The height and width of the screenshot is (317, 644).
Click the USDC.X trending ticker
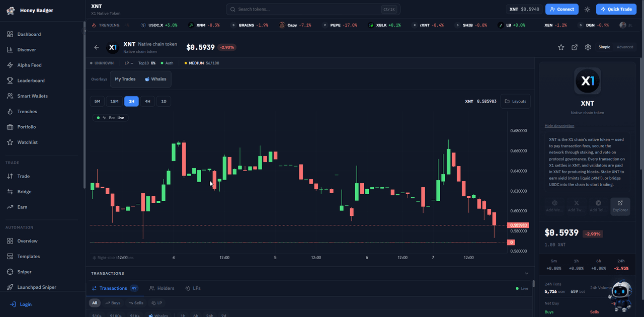coord(159,25)
